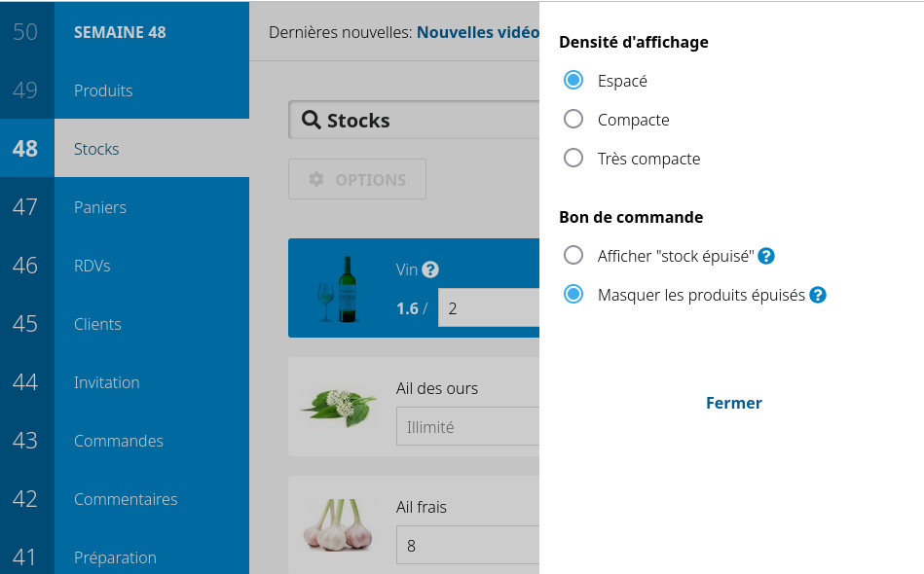Screen dimensions: 924x574
Task: Select the Espacé display density
Action: point(573,80)
